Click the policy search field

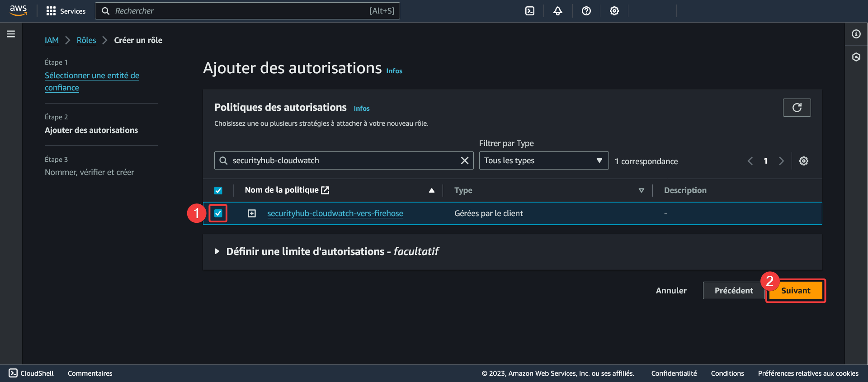pos(344,160)
